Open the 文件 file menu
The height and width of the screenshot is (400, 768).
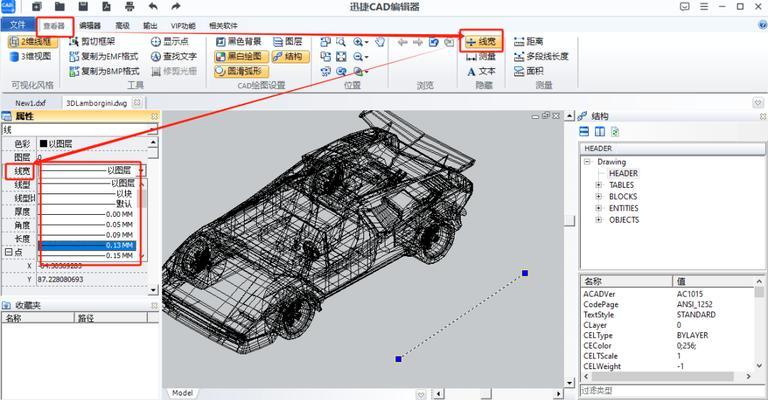(18, 25)
